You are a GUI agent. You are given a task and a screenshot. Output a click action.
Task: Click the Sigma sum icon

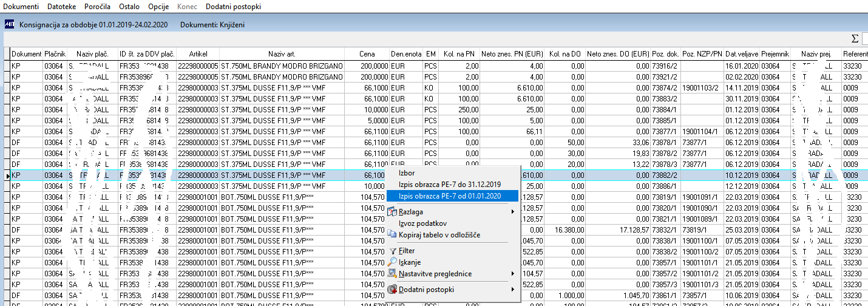(855, 39)
